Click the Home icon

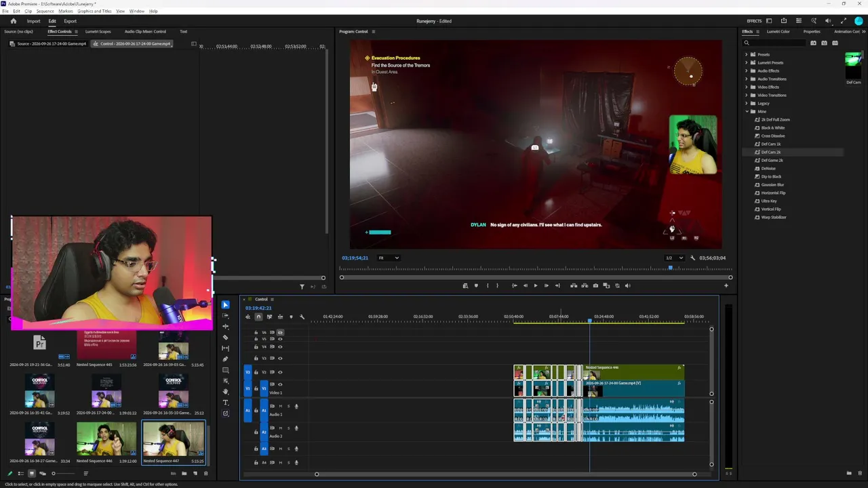pos(13,21)
